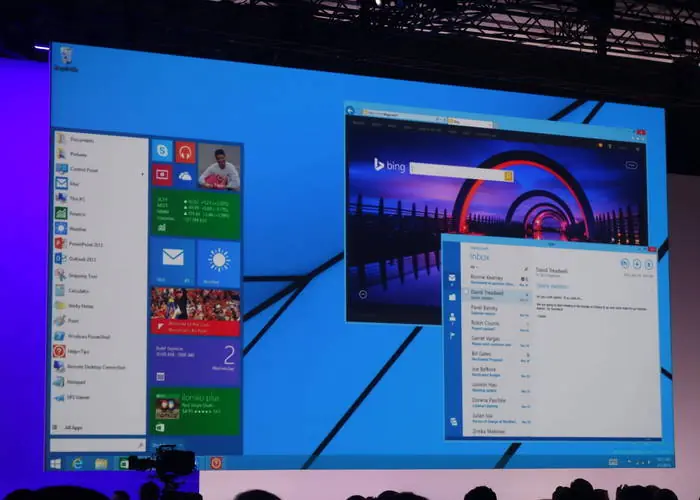Open the Joe Belfiore email in inbox
This screenshot has height=500, width=700.
[500, 371]
